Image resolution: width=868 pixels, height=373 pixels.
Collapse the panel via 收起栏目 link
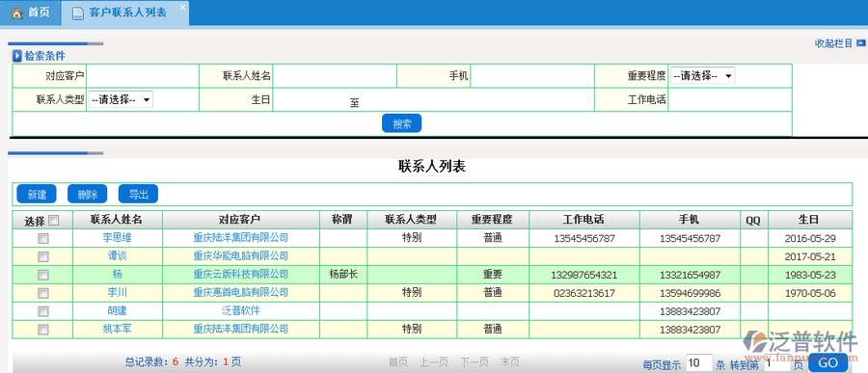tap(833, 43)
